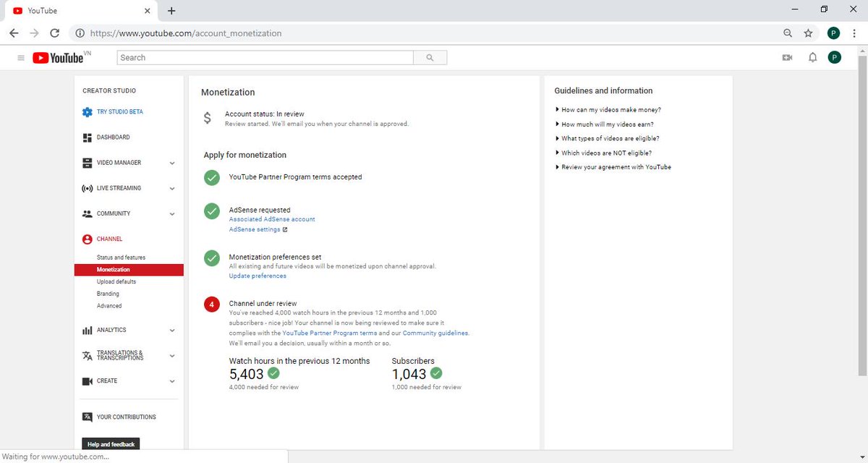The image size is (868, 463).
Task: Open the YouTube hamburger guide menu
Action: [21, 58]
